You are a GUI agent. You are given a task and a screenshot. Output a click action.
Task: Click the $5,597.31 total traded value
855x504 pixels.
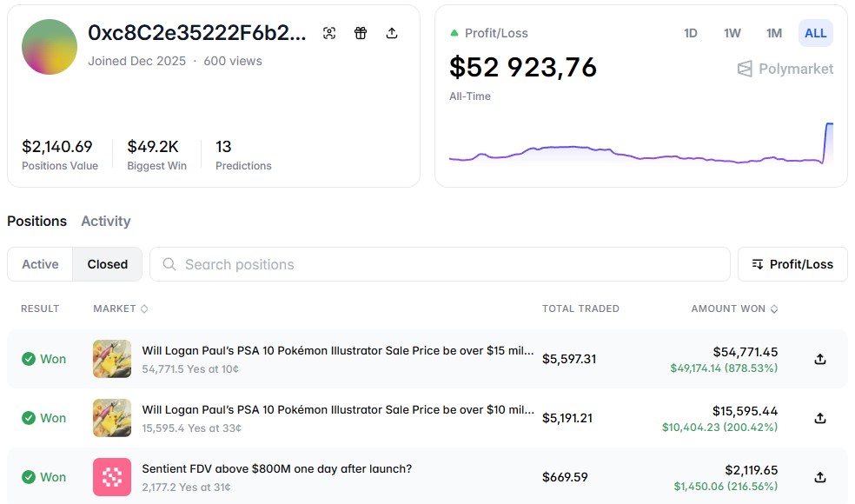click(x=569, y=359)
